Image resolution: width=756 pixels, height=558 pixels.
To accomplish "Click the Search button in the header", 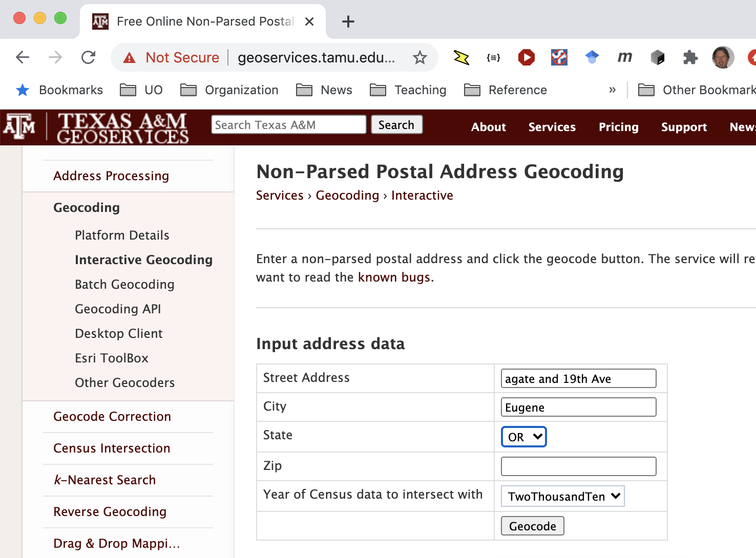I will 396,124.
